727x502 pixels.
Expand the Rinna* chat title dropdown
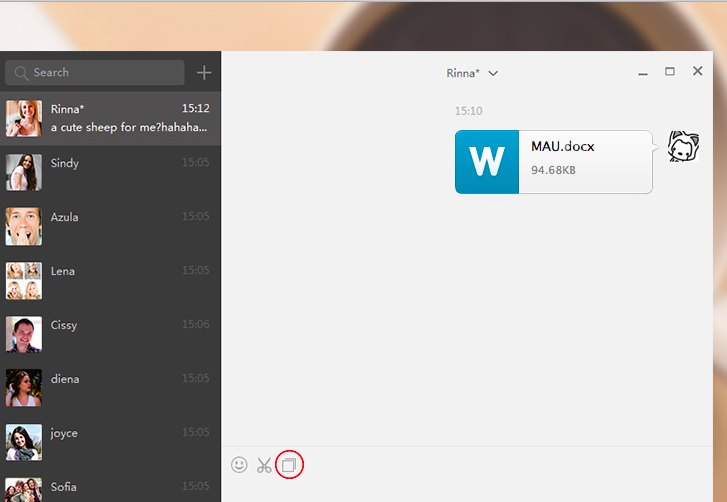coord(493,73)
